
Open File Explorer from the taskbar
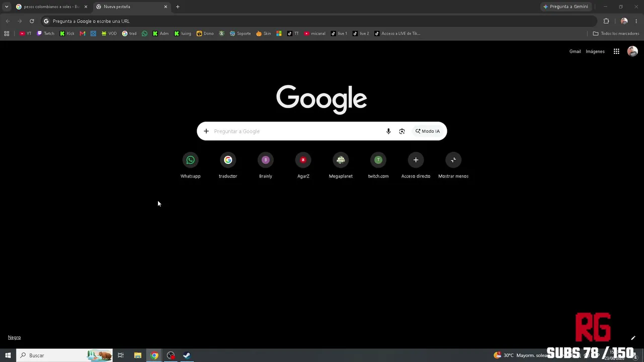point(138,355)
